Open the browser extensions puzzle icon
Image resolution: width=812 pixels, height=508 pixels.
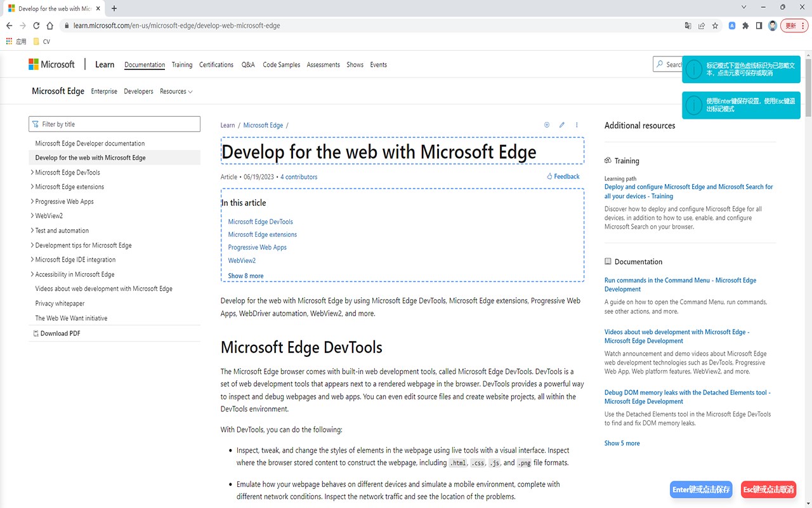point(745,26)
